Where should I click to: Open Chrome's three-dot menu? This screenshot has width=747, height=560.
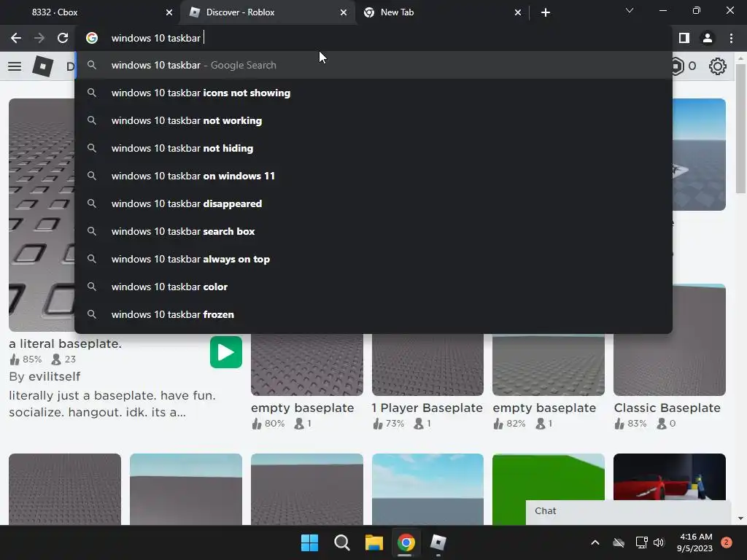731,38
